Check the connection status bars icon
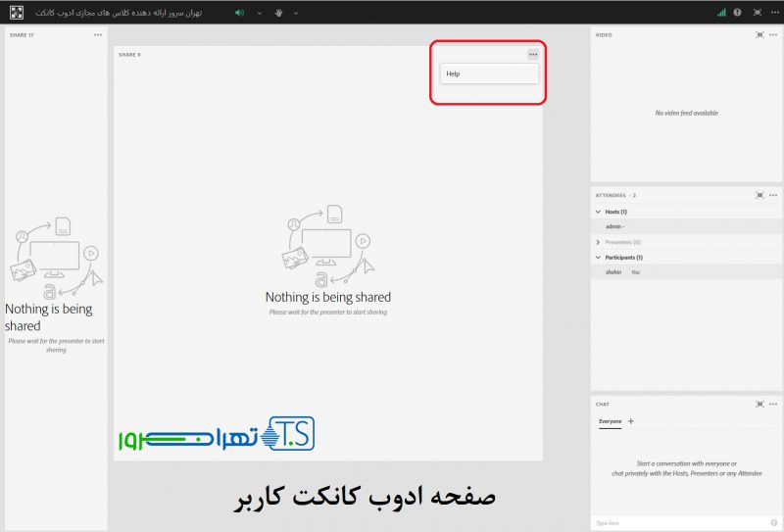This screenshot has width=784, height=532. point(721,13)
